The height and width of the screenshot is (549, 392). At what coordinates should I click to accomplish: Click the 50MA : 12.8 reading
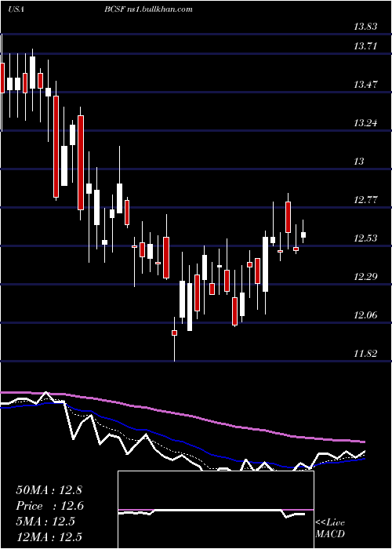(49, 490)
